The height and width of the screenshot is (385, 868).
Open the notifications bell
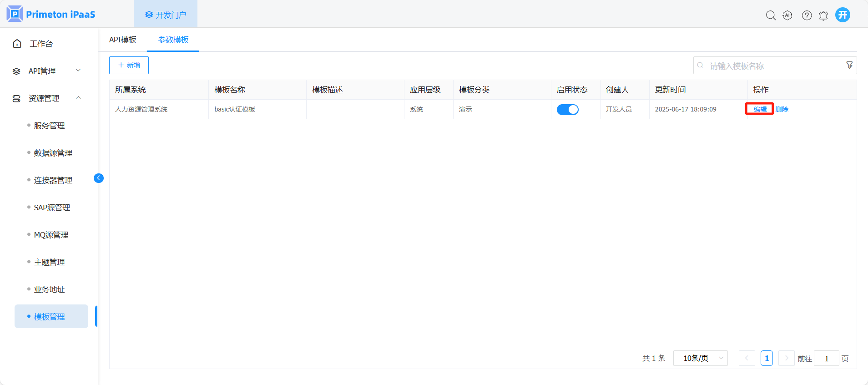tap(823, 15)
